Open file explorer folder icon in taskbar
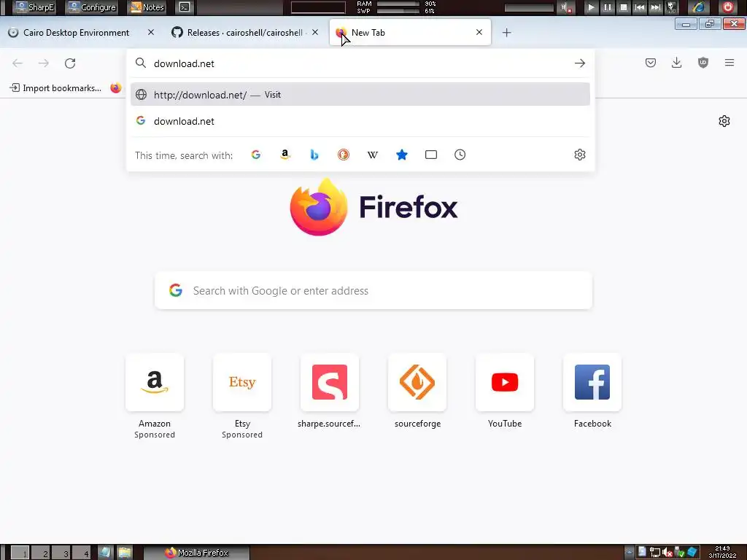The width and height of the screenshot is (747, 560). 124,553
